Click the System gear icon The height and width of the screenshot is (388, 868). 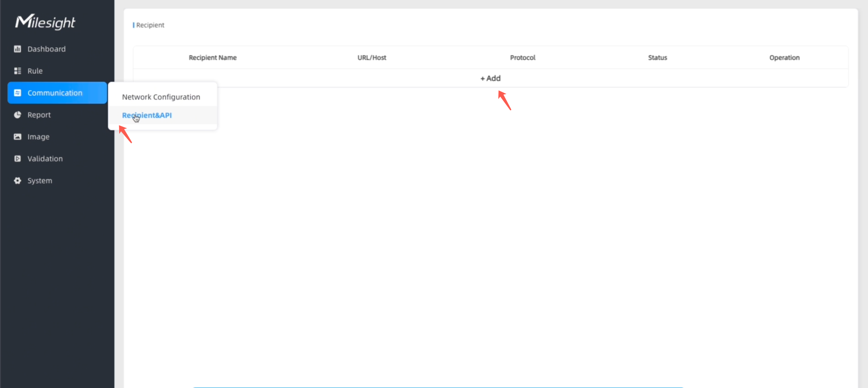coord(18,181)
